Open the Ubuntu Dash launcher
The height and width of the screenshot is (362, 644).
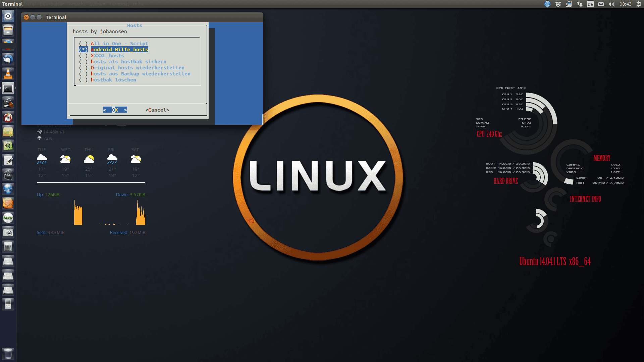point(8,16)
